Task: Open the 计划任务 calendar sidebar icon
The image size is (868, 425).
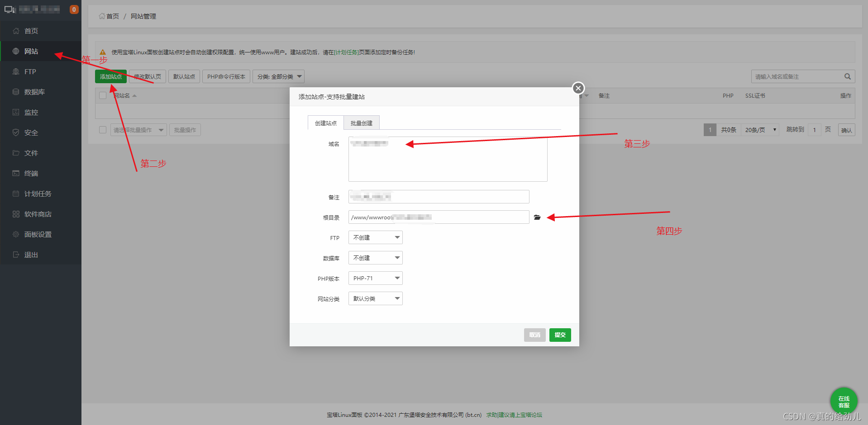Action: [16, 194]
